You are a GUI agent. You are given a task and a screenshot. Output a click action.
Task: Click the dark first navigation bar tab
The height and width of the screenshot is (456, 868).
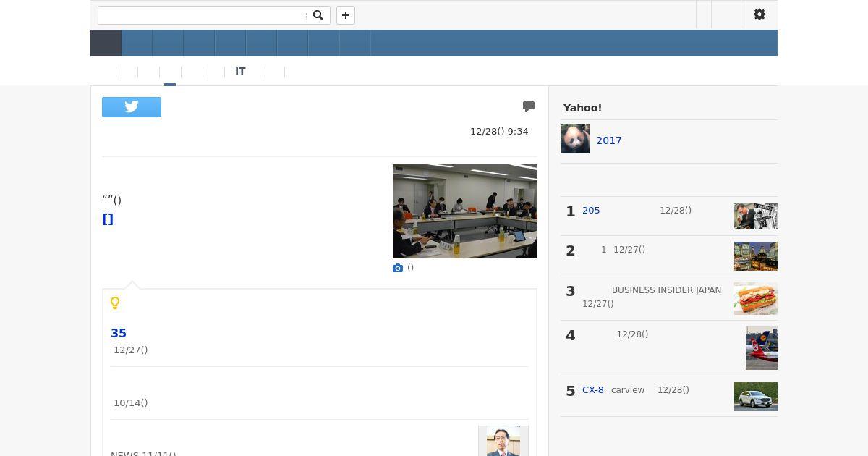[106, 43]
